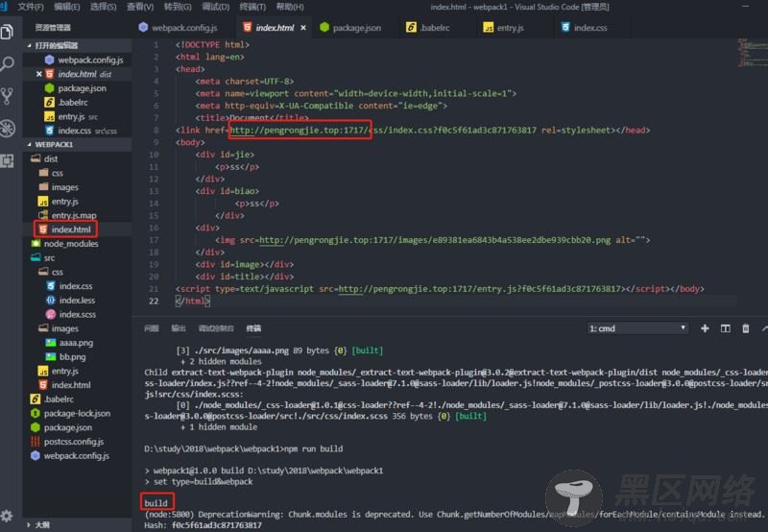The width and height of the screenshot is (768, 532).
Task: Open the Extensions view icon
Action: click(x=7, y=160)
